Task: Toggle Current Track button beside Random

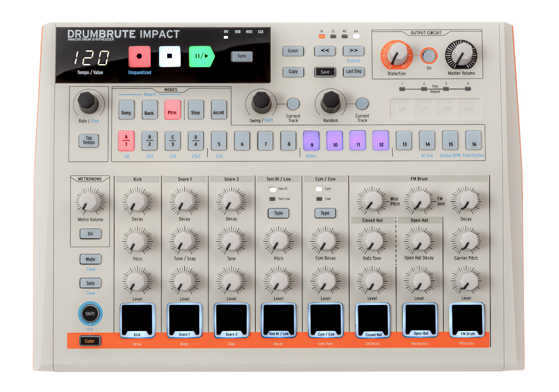Action: click(362, 103)
